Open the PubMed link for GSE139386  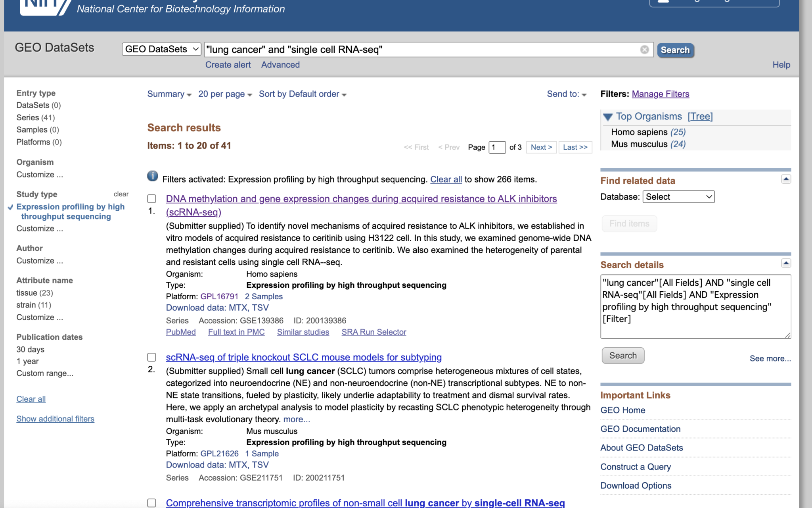[180, 332]
